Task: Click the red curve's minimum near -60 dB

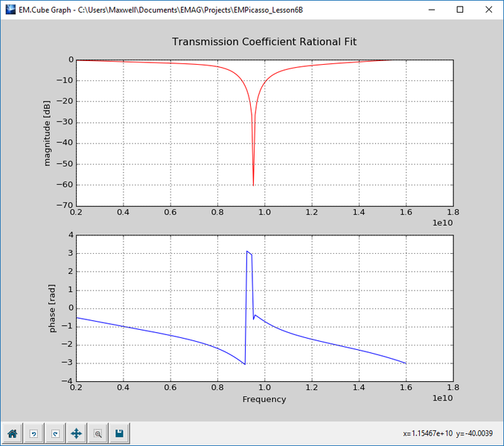Action: (253, 185)
